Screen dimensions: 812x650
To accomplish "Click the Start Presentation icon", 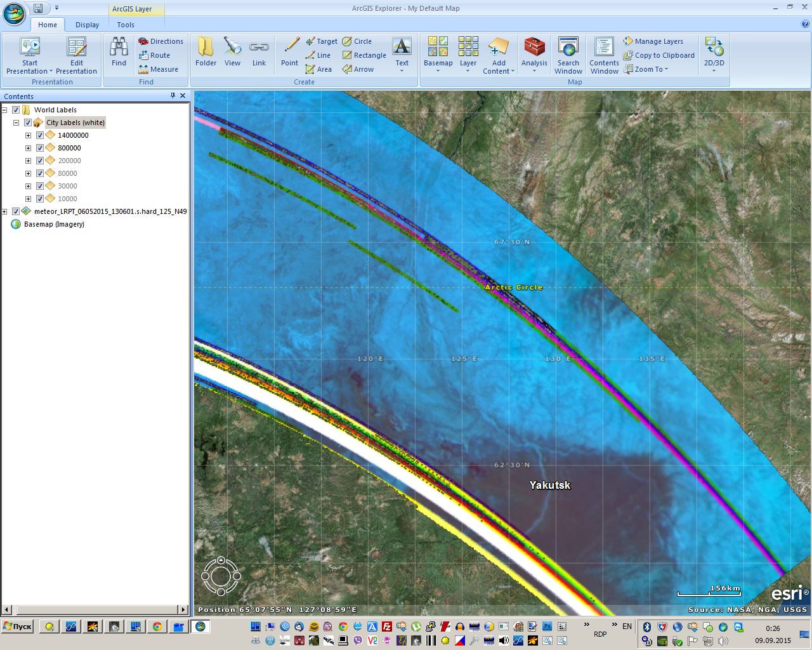I will point(30,48).
